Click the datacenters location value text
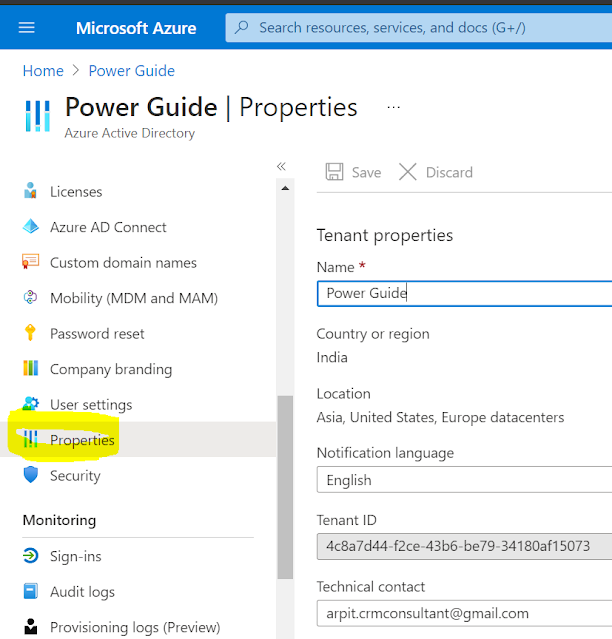612x639 pixels. pyautogui.click(x=440, y=417)
